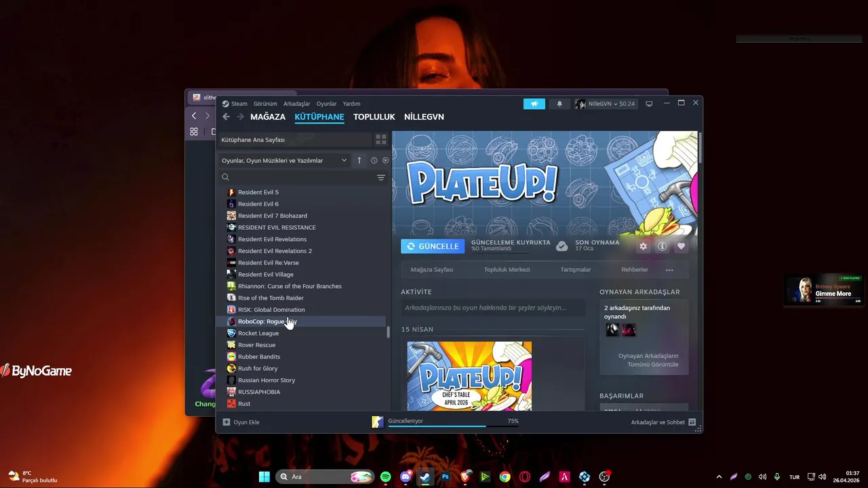Open the more options ellipsis next to Rehberler
Viewport: 868px width, 488px height.
tap(669, 270)
